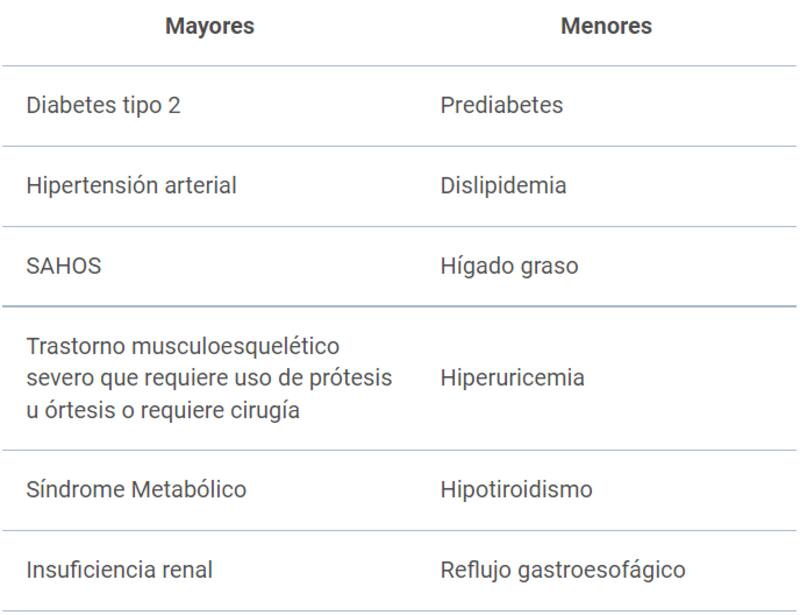800x615 pixels.
Task: Click the Insuficiencia renal entry
Action: click(119, 571)
